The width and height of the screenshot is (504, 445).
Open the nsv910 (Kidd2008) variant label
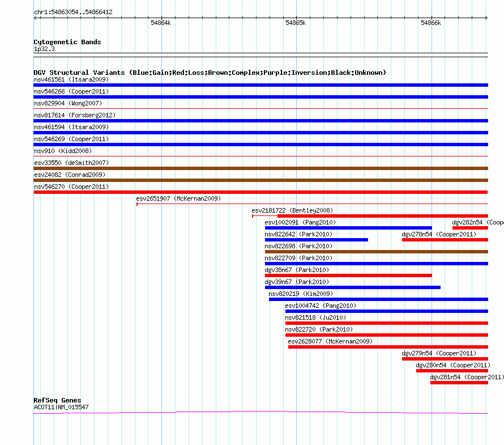[63, 151]
